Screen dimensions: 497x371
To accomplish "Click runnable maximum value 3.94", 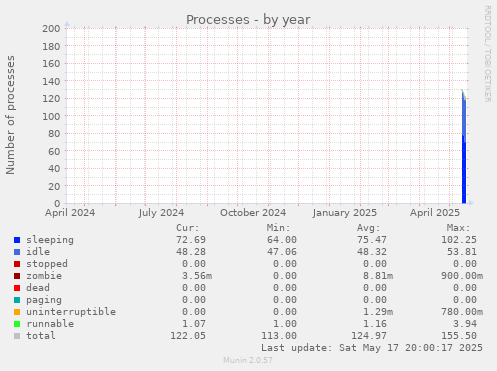I will (465, 324).
